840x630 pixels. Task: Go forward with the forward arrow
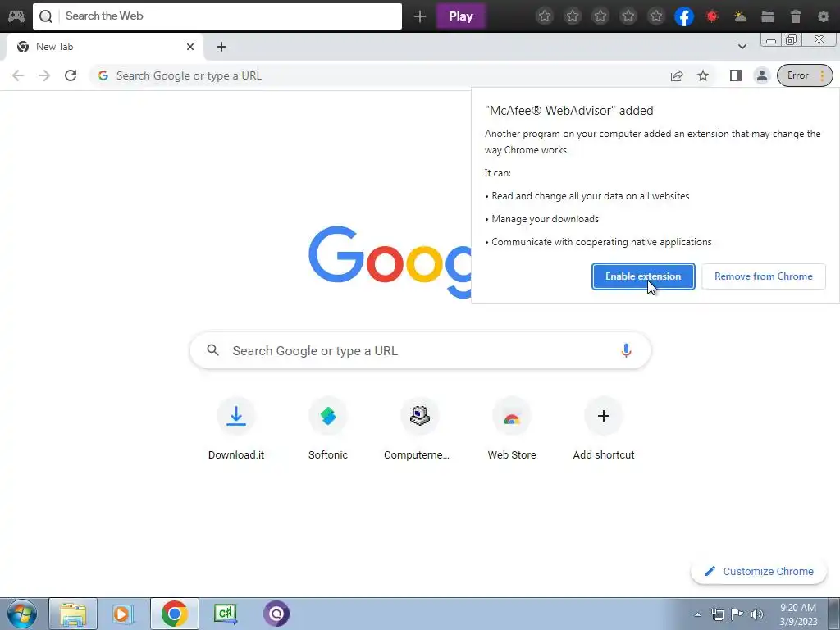(x=44, y=75)
